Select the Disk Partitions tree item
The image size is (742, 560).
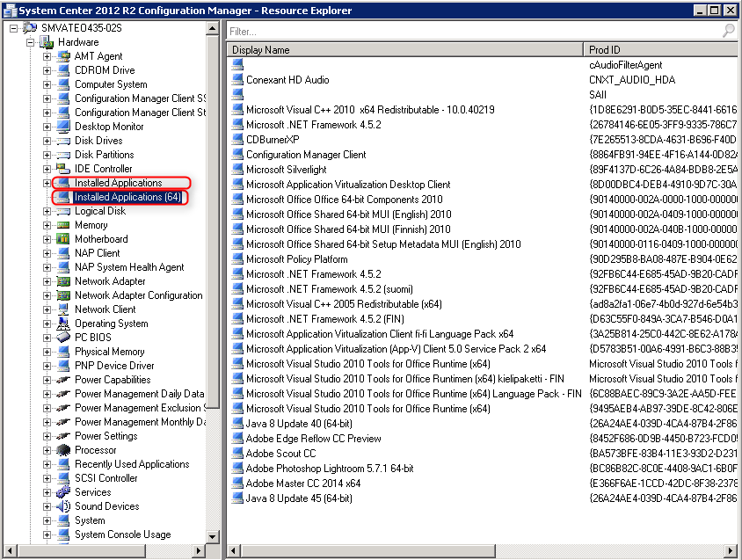(x=104, y=155)
